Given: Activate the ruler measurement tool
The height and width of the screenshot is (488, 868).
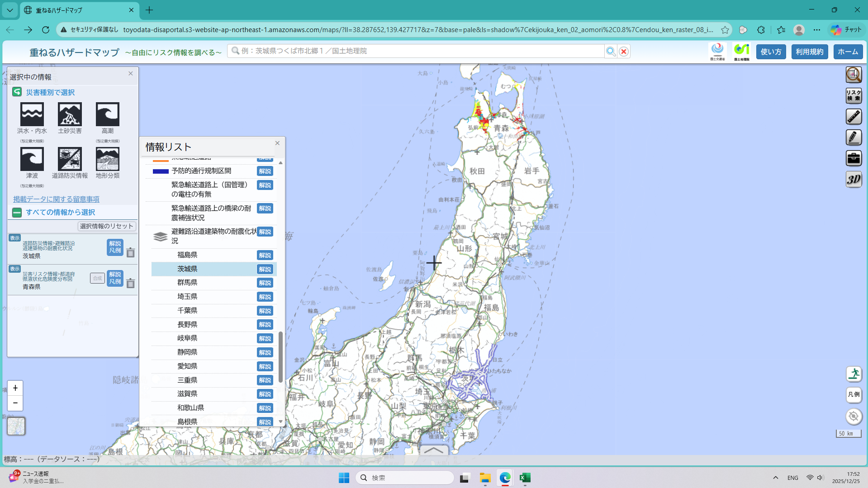Looking at the screenshot, I should click(853, 117).
